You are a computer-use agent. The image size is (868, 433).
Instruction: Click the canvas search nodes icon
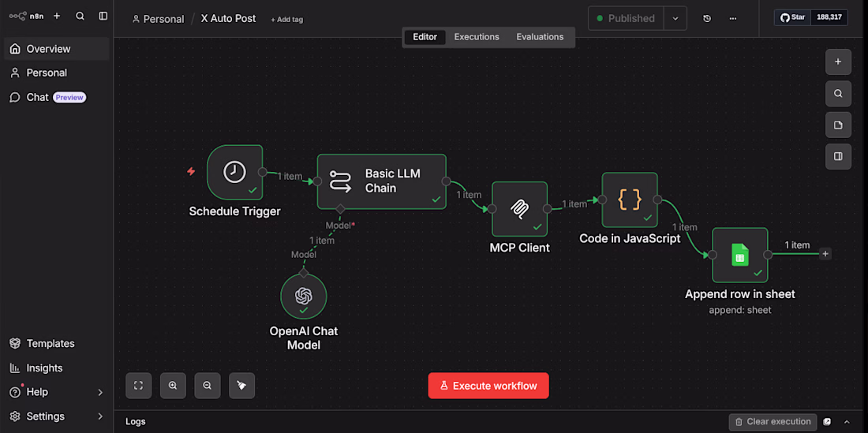pos(838,93)
